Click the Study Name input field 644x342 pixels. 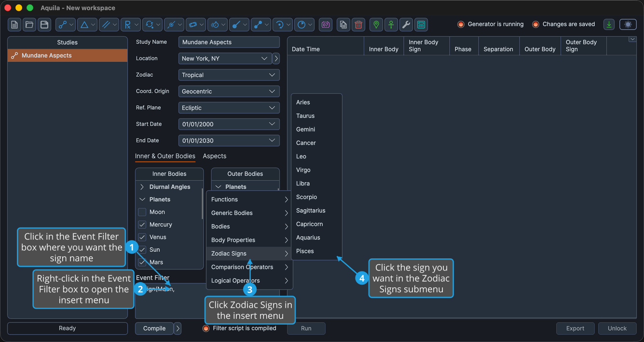coord(229,42)
